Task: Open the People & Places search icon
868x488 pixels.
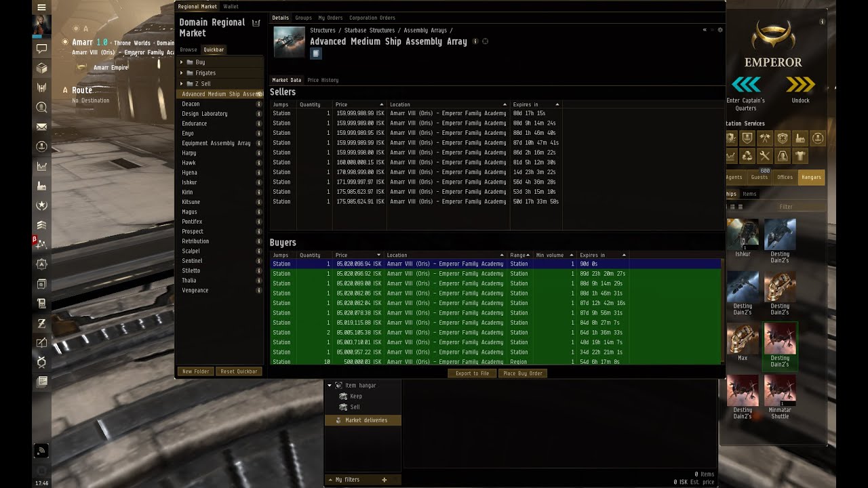Action: [41, 107]
